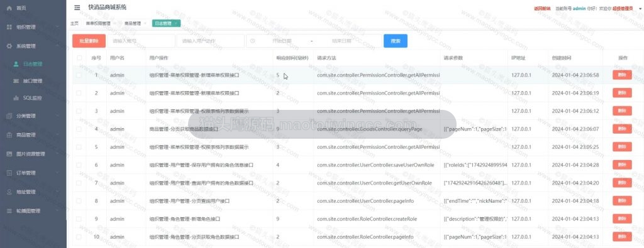This screenshot has width=644, height=248.
Task: Check the checkbox for row 8
Action: pyautogui.click(x=79, y=201)
